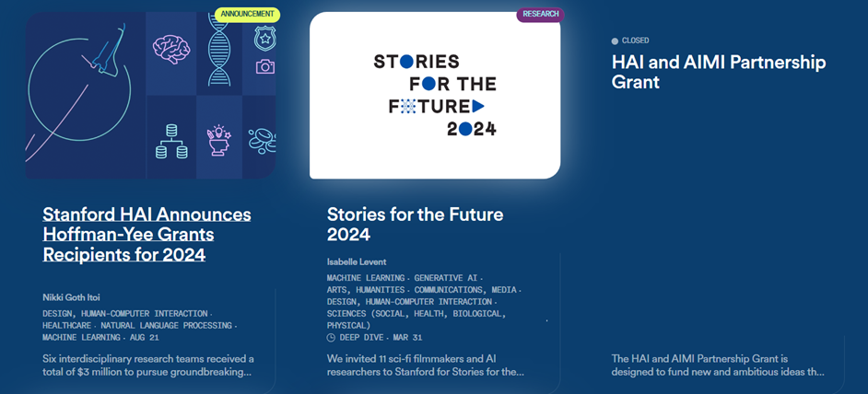Click author name Isabelle Levent
The height and width of the screenshot is (394, 868).
(x=357, y=261)
